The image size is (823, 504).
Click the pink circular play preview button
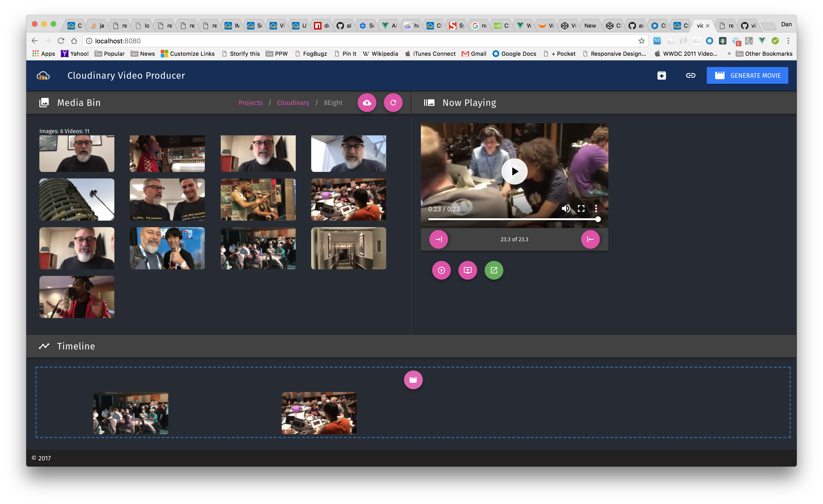tap(441, 270)
